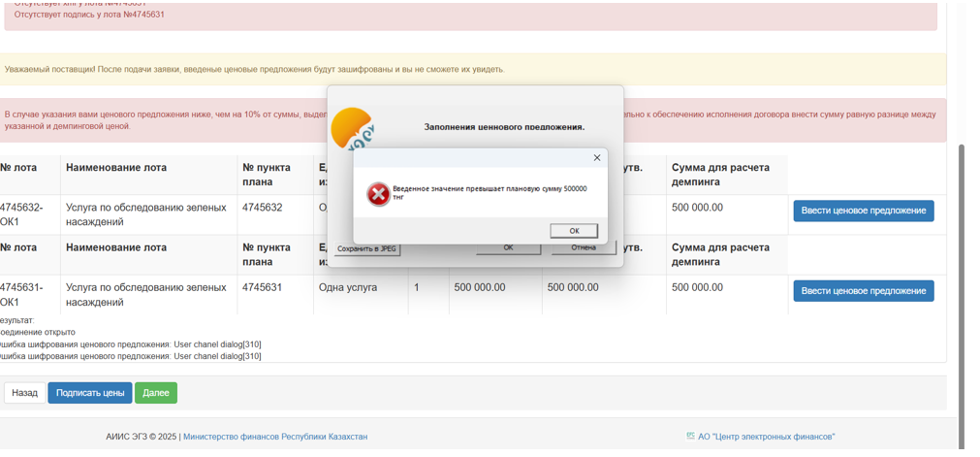
Task: Close the error message dialog with X
Action: coord(596,157)
